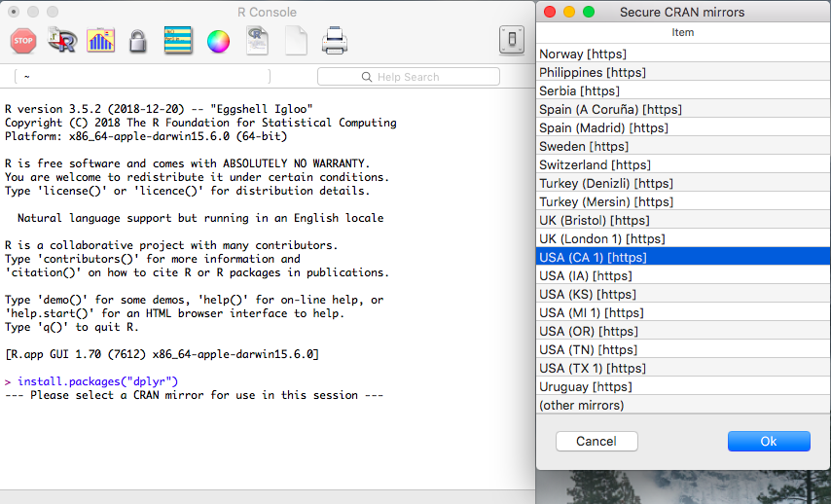Open document in editor icon
Viewport: 831px width, 504px height.
tap(257, 41)
